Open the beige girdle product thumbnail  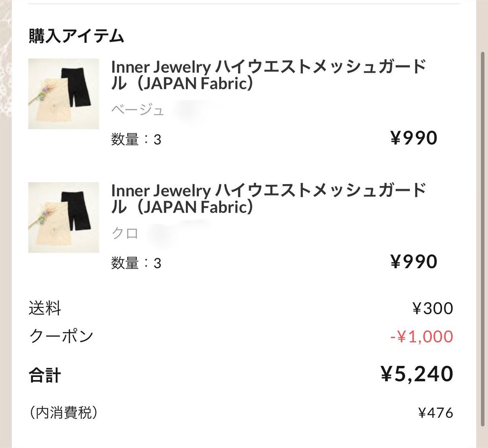[63, 94]
